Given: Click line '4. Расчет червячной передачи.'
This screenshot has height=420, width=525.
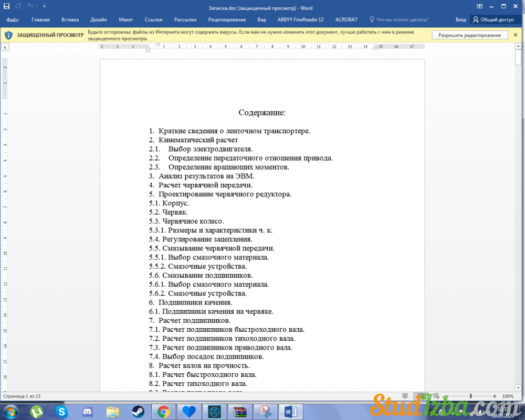Looking at the screenshot, I should click(201, 185).
